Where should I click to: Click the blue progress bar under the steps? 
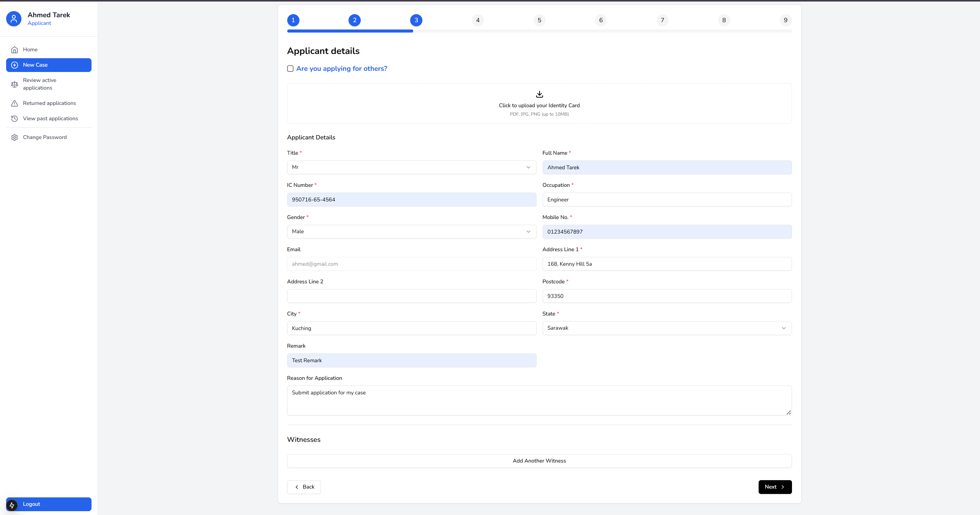350,31
